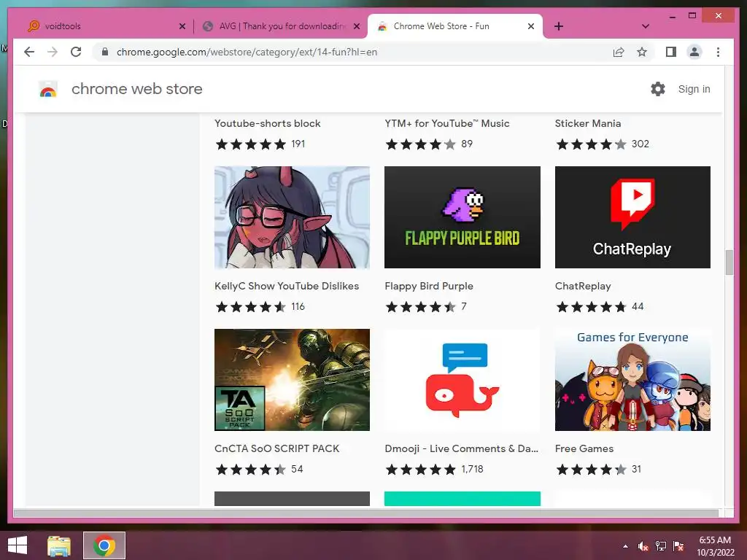Click ChatReplay star rating
Screen dimensions: 747x560
point(591,307)
